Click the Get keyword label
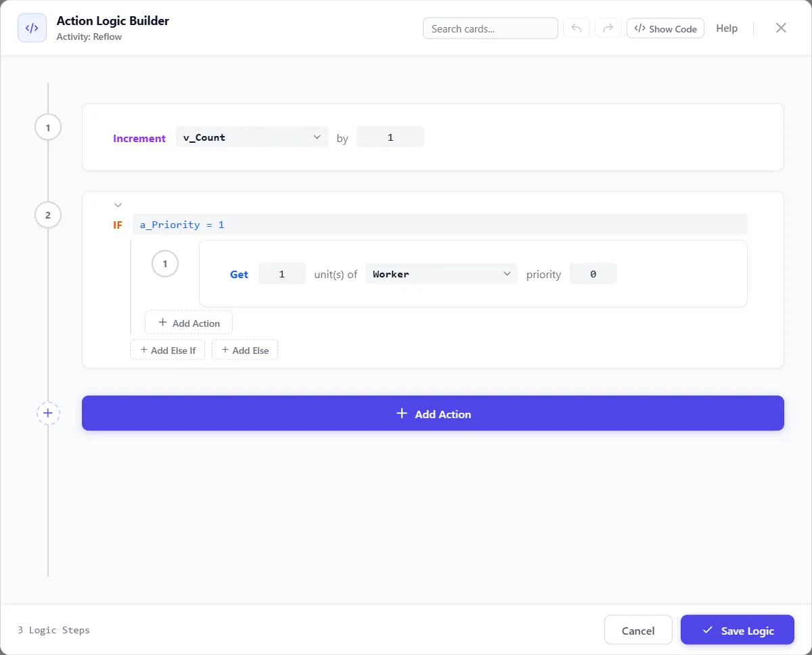Image resolution: width=812 pixels, height=655 pixels. click(240, 274)
